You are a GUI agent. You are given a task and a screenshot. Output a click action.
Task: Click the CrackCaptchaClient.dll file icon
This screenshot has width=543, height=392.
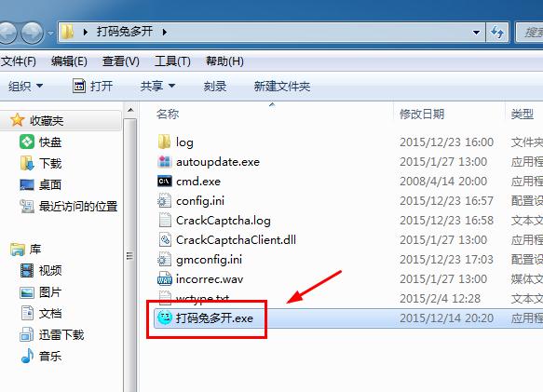[165, 239]
